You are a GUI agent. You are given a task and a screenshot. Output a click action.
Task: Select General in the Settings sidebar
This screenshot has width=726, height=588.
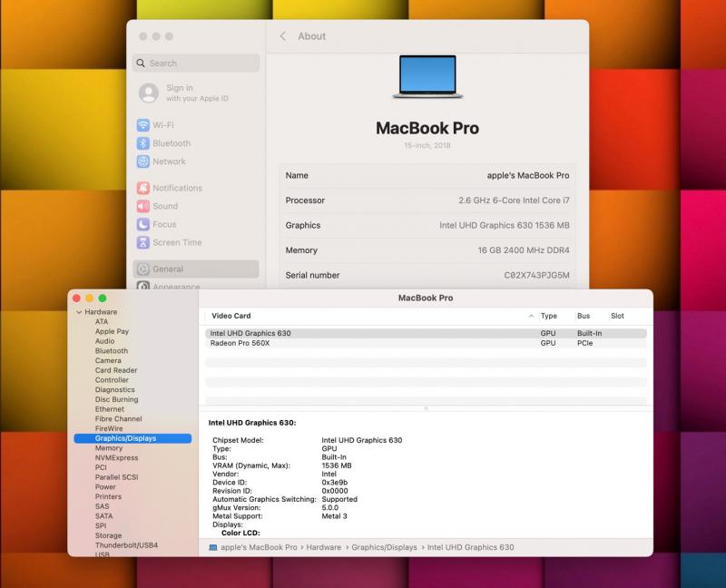click(196, 269)
